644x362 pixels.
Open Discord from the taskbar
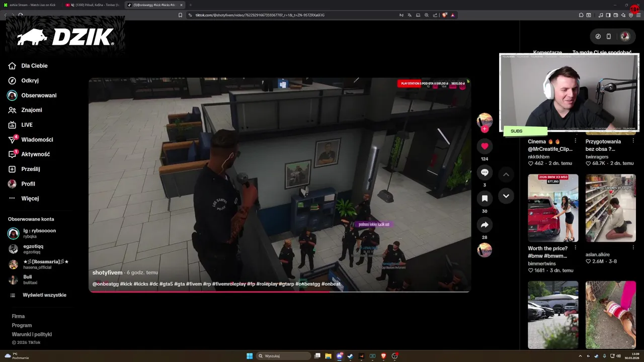coord(340,356)
